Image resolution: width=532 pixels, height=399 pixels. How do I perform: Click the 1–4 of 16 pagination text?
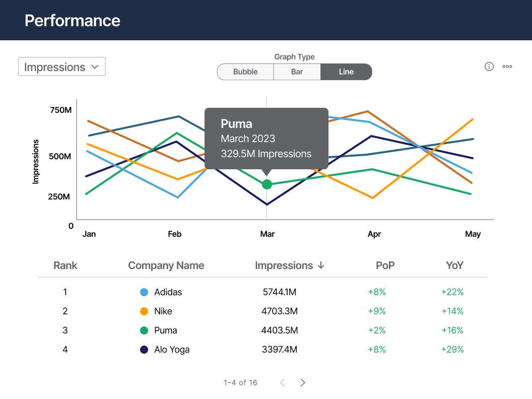click(x=240, y=383)
